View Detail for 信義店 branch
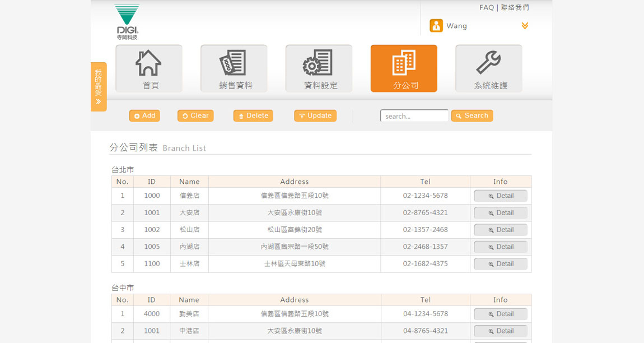This screenshot has height=343, width=644. 501,196
